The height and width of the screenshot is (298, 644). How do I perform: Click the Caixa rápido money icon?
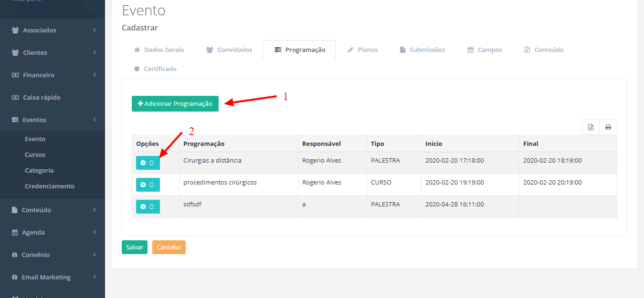(x=15, y=97)
